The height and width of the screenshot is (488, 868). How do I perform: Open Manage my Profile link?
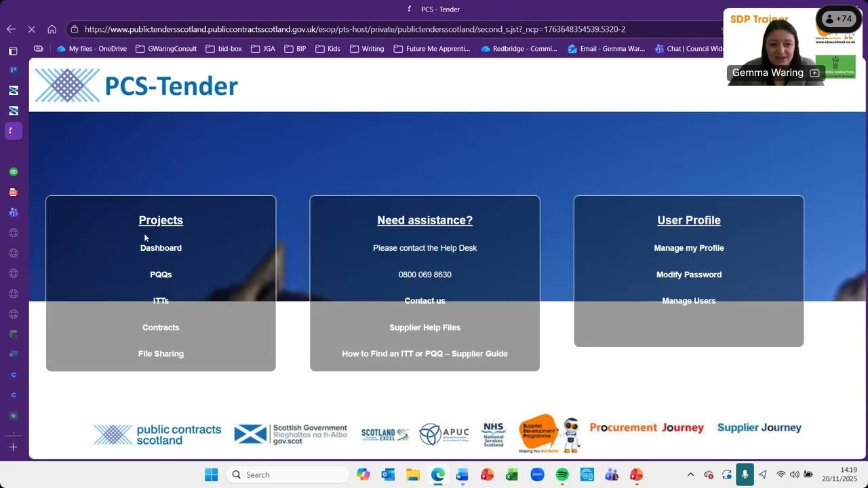click(x=689, y=248)
